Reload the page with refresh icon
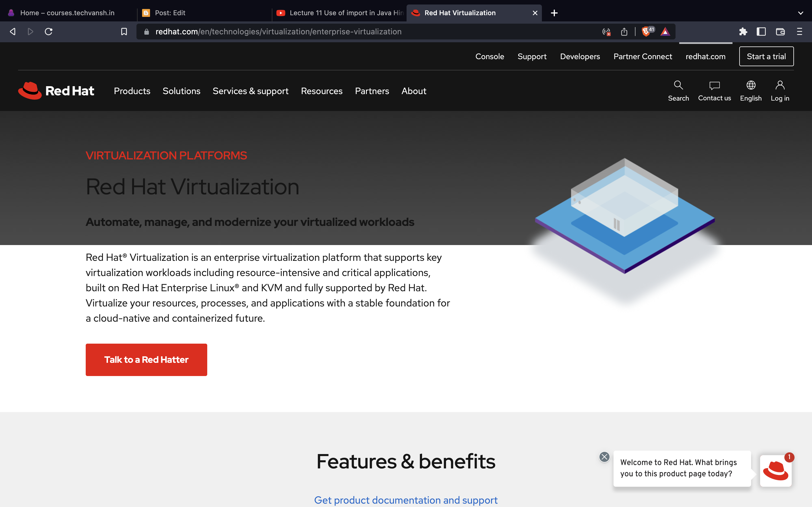The height and width of the screenshot is (507, 812). click(49, 32)
